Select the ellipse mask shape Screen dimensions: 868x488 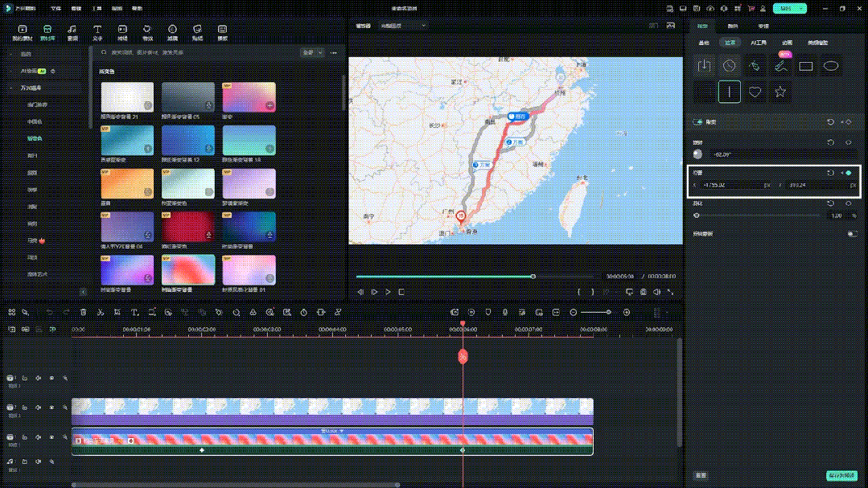tap(831, 66)
